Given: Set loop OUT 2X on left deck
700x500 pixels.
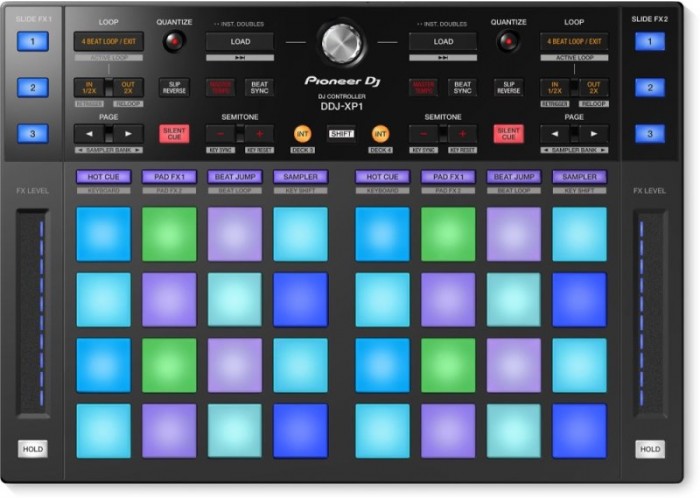Looking at the screenshot, I should 128,88.
